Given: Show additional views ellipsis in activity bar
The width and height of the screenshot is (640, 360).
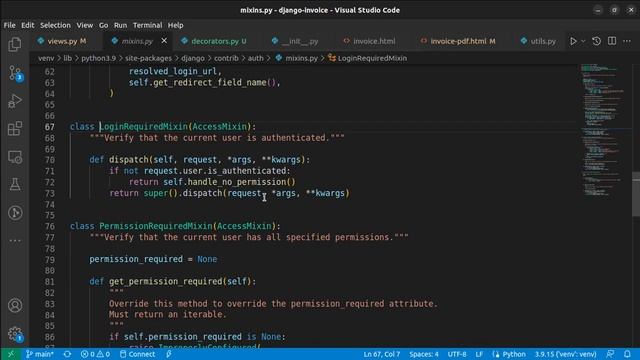Looking at the screenshot, I should click(15, 240).
